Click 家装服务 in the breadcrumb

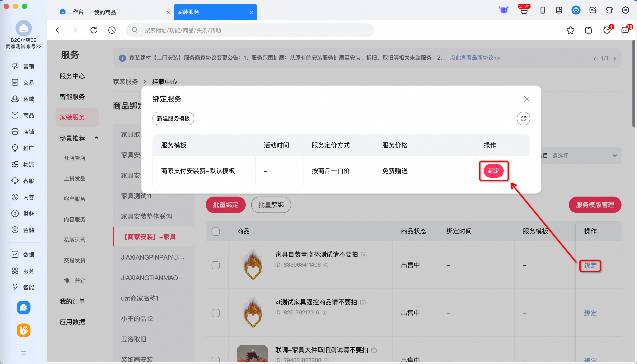(x=126, y=82)
